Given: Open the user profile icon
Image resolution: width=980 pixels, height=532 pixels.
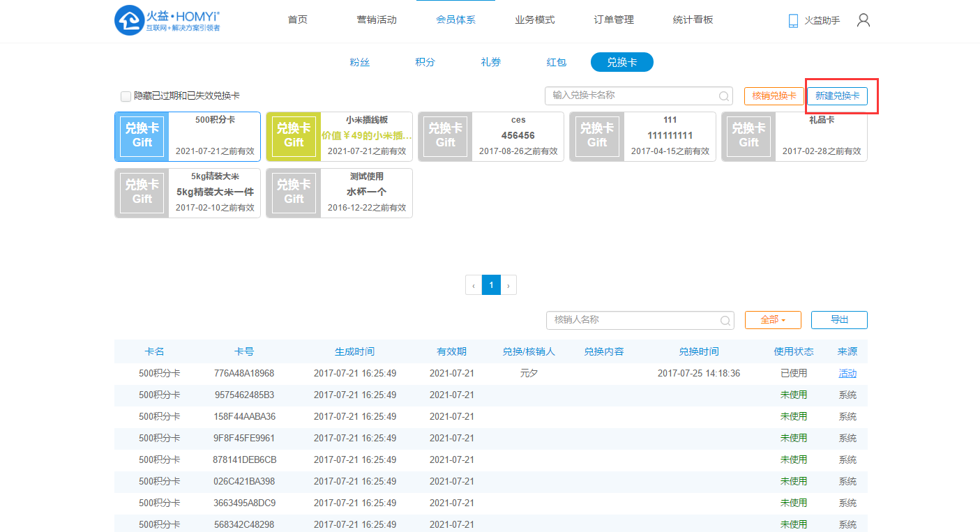Looking at the screenshot, I should [x=863, y=20].
